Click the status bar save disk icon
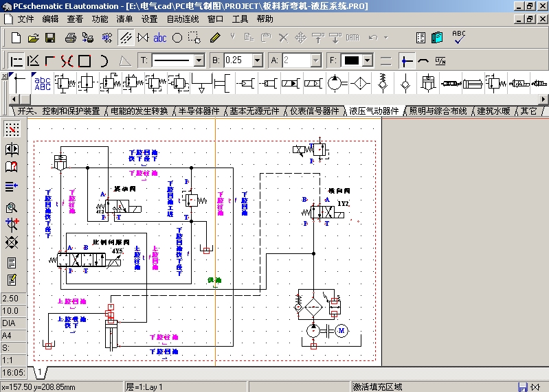The width and height of the screenshot is (549, 392). pos(523,387)
